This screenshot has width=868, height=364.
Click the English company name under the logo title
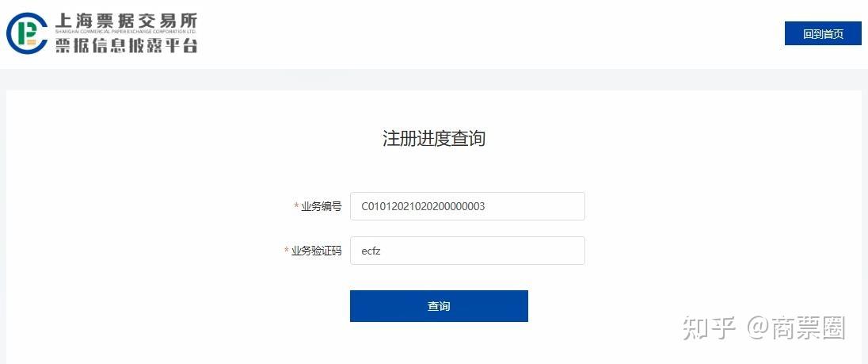(x=126, y=33)
